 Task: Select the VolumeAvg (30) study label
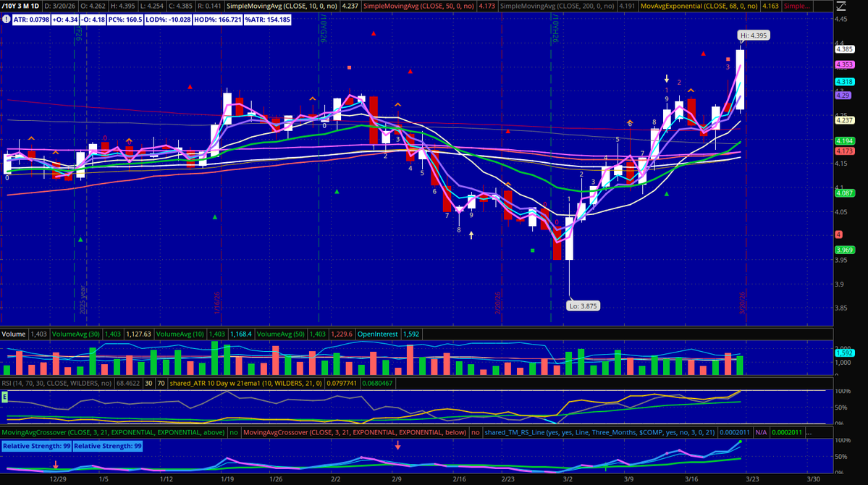click(75, 334)
